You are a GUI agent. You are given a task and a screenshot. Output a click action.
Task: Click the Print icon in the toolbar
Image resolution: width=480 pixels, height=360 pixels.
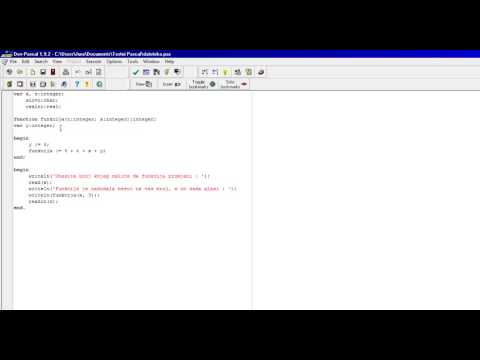pos(66,72)
